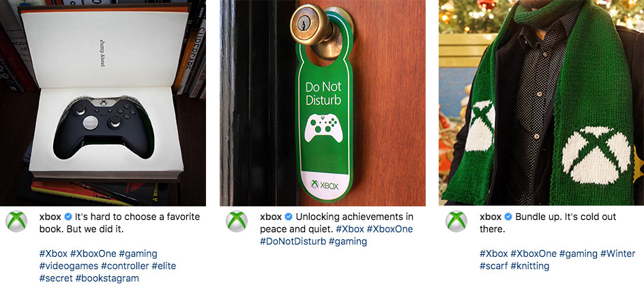Image resolution: width=644 pixels, height=287 pixels.
Task: Click the verified badge in the book post
Action: pos(68,217)
